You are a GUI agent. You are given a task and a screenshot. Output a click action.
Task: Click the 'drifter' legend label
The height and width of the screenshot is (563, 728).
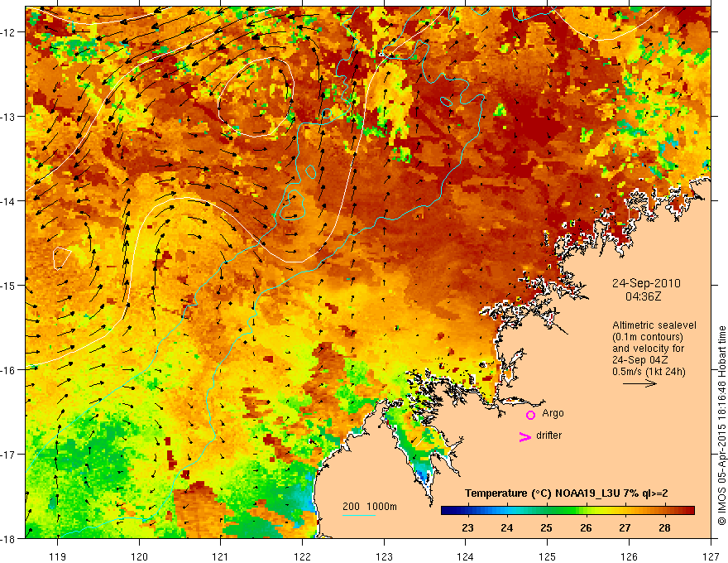coord(548,435)
